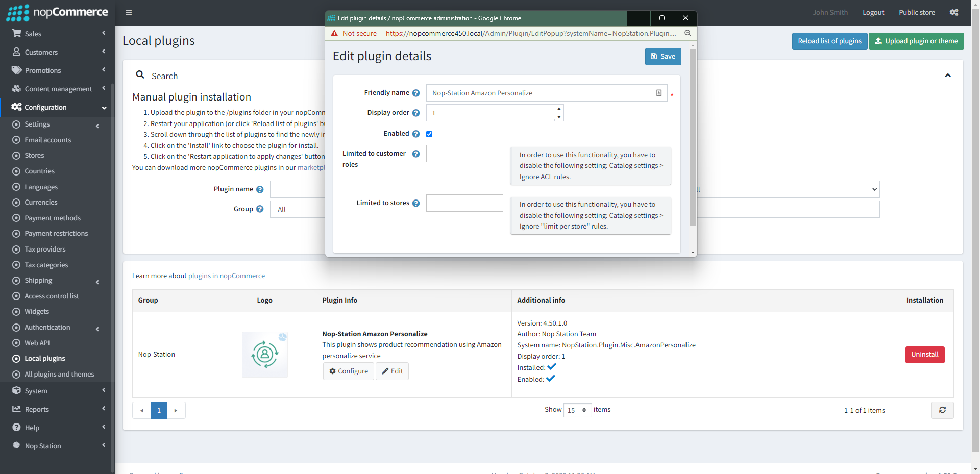Click Reload list of plugins button
The height and width of the screenshot is (474, 980).
point(829,41)
